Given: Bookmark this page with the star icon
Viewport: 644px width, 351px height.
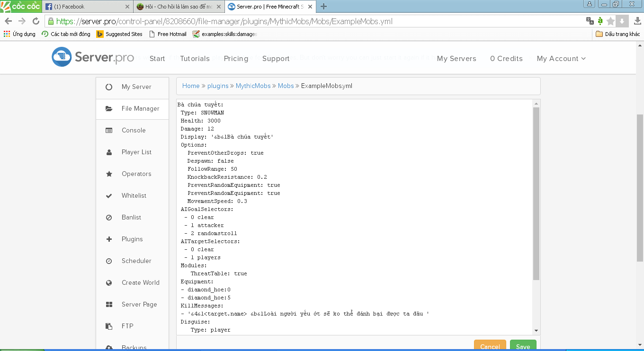Looking at the screenshot, I should 611,21.
